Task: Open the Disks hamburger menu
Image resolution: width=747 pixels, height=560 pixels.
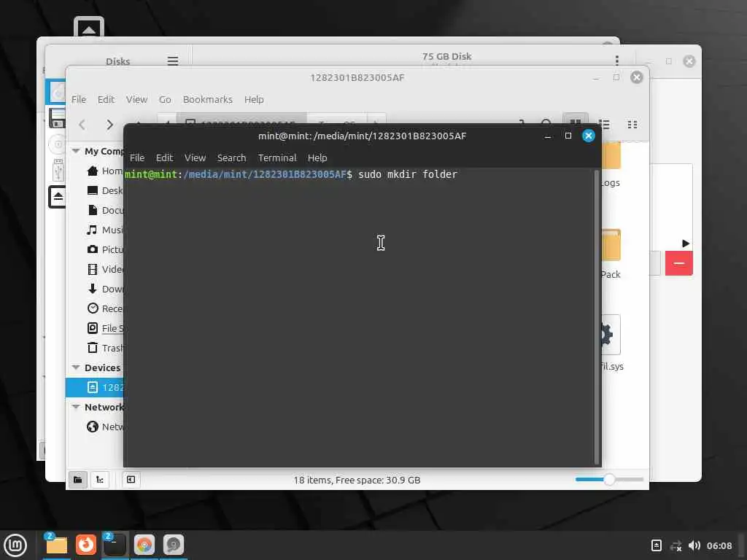Action: [x=172, y=61]
